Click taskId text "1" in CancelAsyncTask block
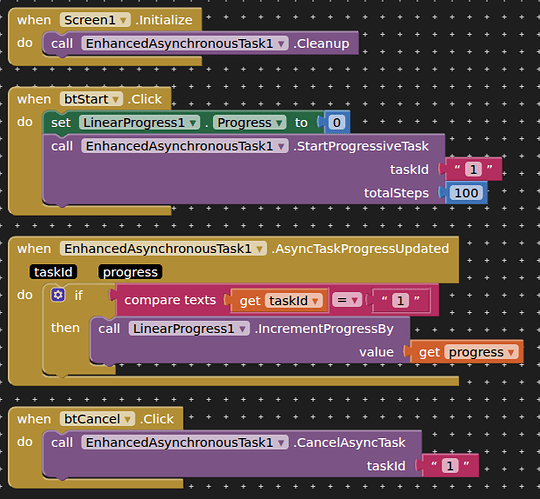This screenshot has height=499, width=540. click(450, 466)
